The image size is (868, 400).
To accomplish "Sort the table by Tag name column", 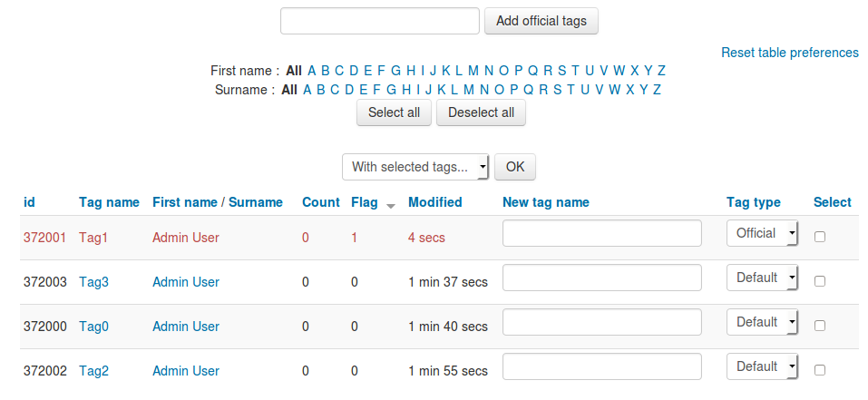I will (x=109, y=202).
